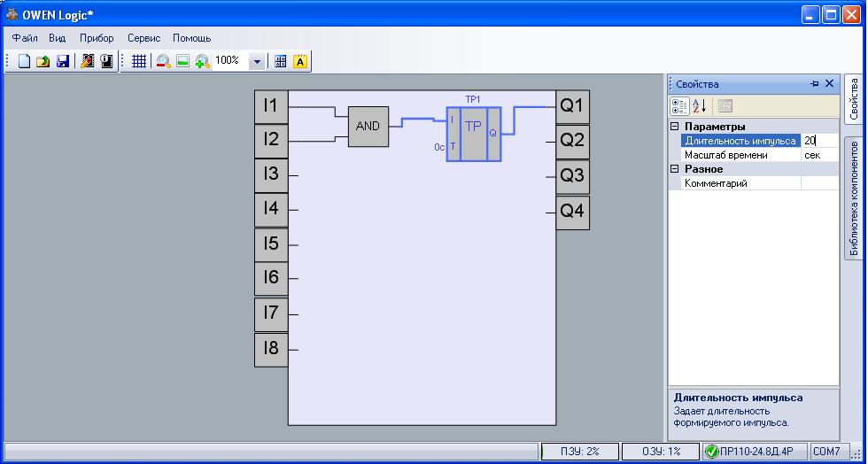Select the TP timer block
Viewport: 868px width, 464px height.
(474, 134)
